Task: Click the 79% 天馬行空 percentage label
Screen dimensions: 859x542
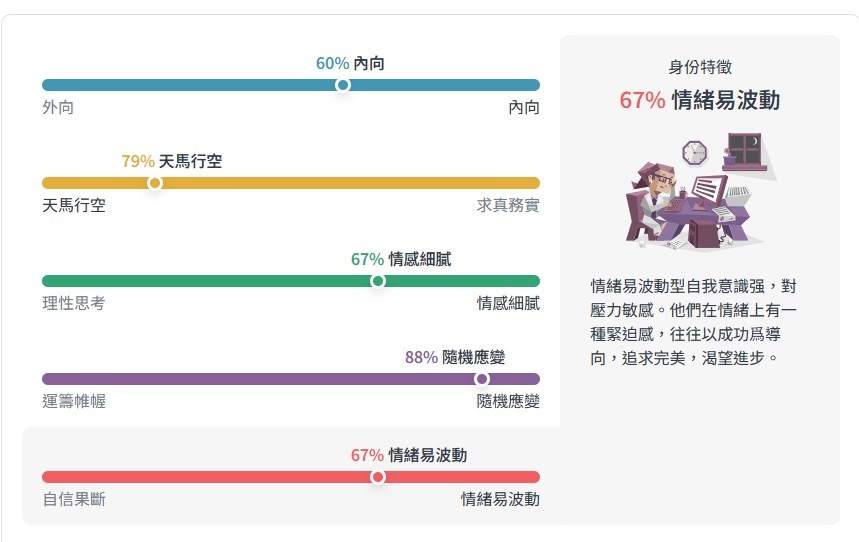Action: click(x=171, y=161)
